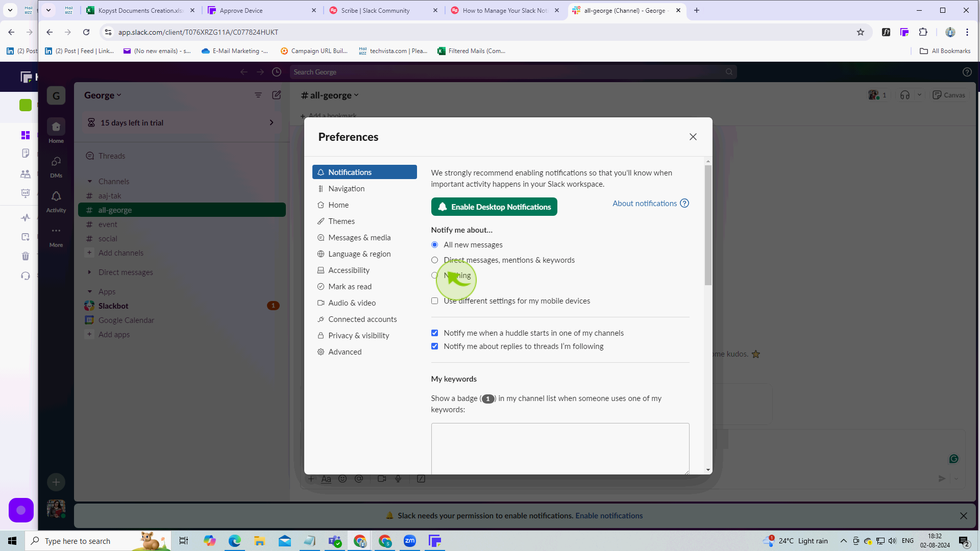Open Accessibility preferences section
This screenshot has width=980, height=551.
click(364, 270)
